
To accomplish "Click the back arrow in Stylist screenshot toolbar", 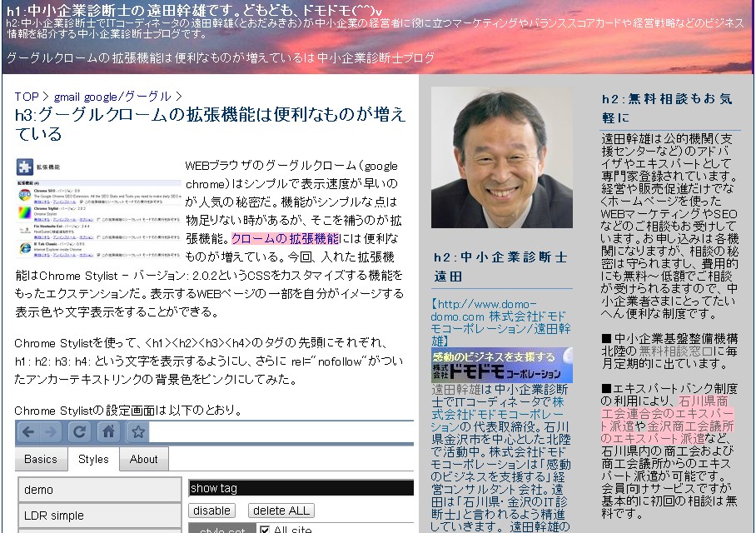I will pyautogui.click(x=28, y=431).
